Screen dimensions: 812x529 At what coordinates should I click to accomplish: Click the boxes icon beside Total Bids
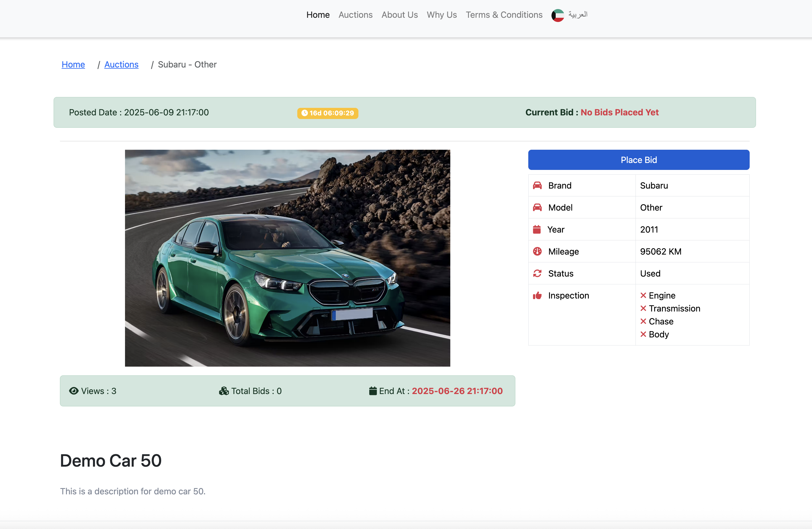(224, 391)
